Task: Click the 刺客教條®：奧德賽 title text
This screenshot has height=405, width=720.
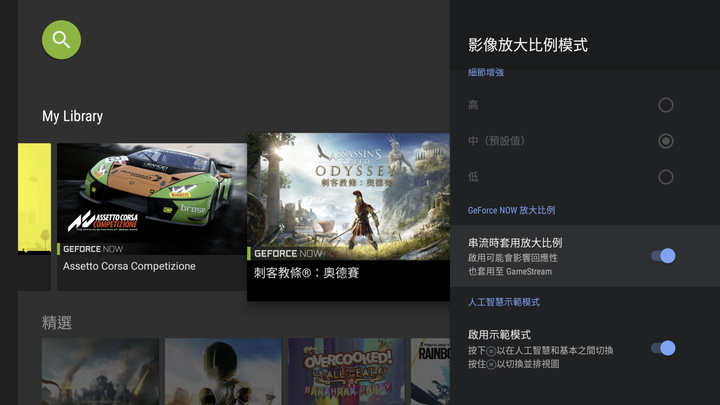Action: [306, 273]
